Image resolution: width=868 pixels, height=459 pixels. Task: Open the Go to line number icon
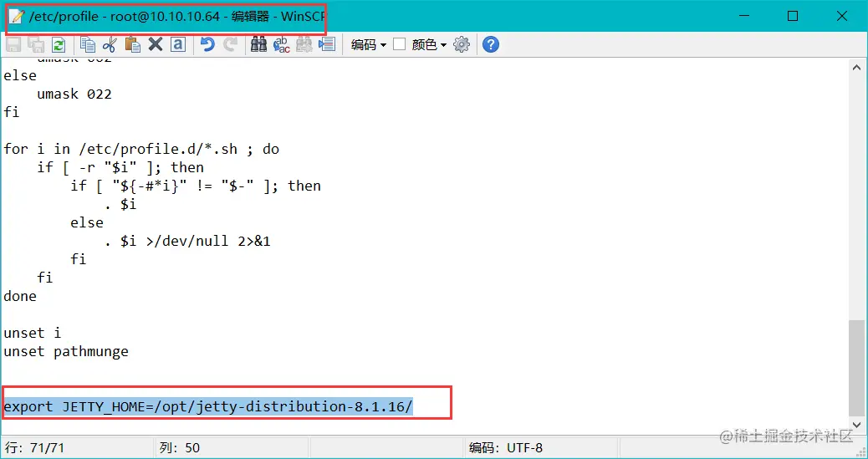[x=327, y=44]
